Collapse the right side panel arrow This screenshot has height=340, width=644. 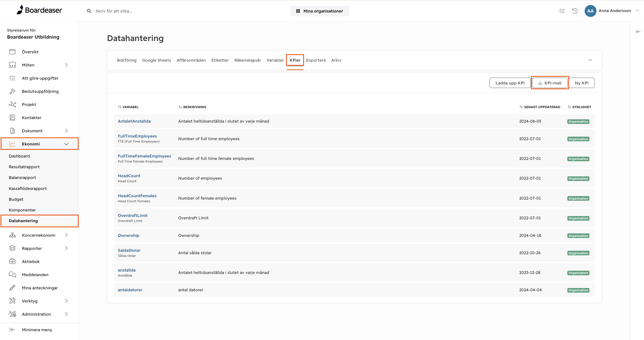click(x=638, y=32)
